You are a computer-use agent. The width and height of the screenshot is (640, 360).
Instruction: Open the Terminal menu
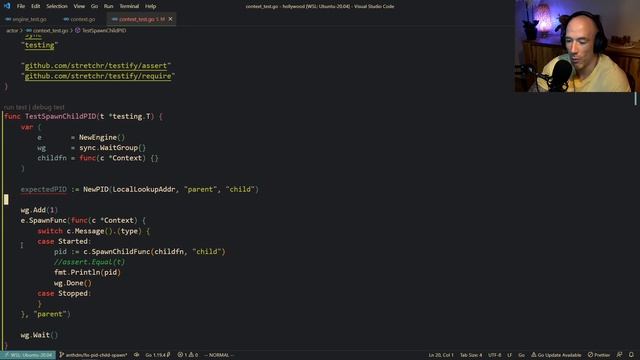click(x=129, y=6)
